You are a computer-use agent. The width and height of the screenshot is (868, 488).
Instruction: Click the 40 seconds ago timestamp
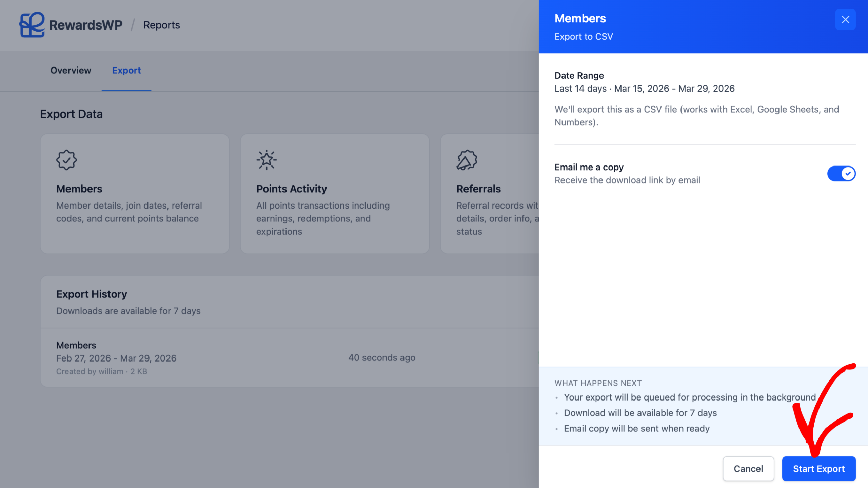coord(382,358)
